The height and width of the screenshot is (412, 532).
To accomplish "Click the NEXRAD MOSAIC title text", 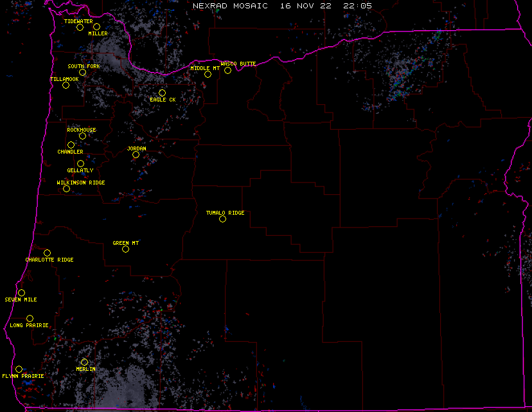I will click(x=231, y=6).
